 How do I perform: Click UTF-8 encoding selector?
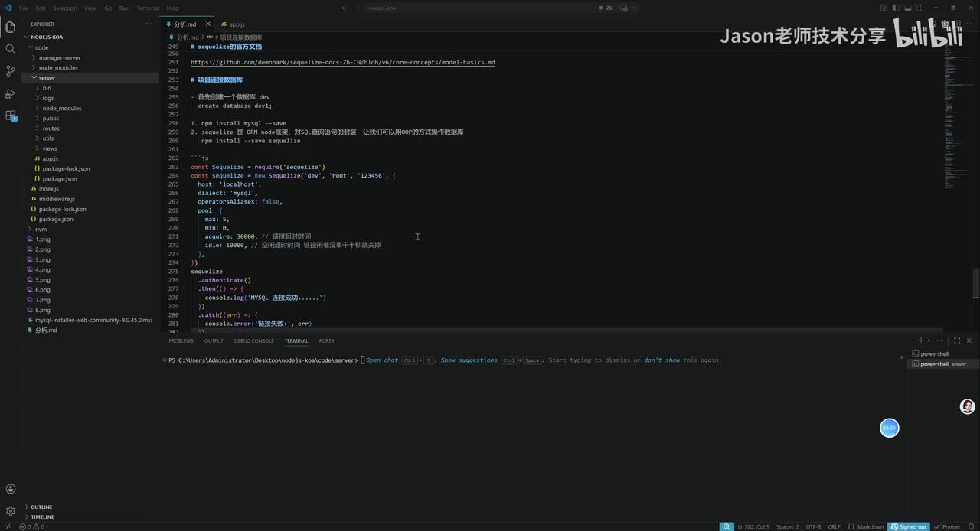[x=813, y=526]
